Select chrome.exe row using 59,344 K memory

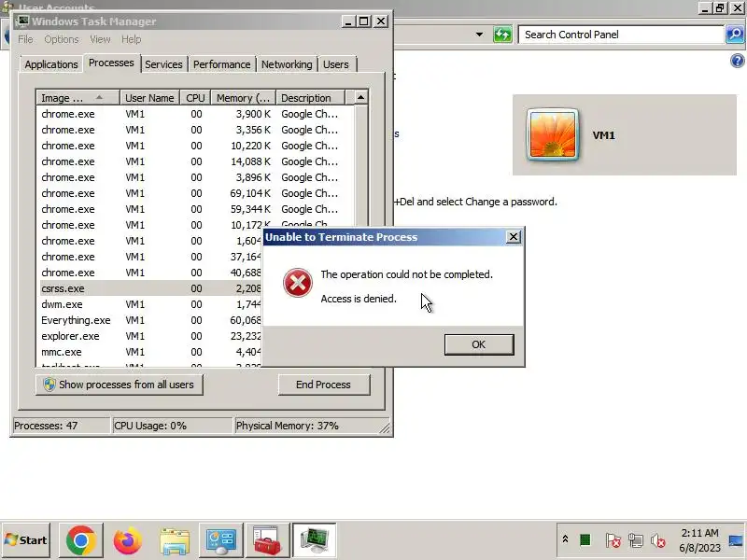coord(195,209)
